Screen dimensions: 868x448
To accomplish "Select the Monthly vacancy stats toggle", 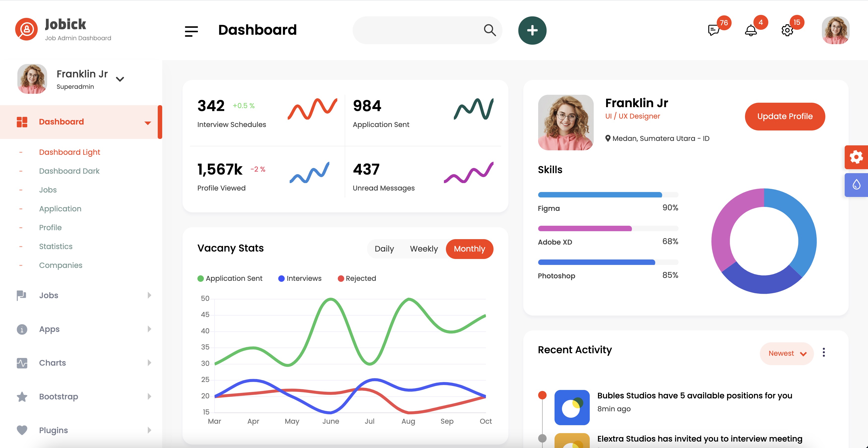I will point(469,249).
